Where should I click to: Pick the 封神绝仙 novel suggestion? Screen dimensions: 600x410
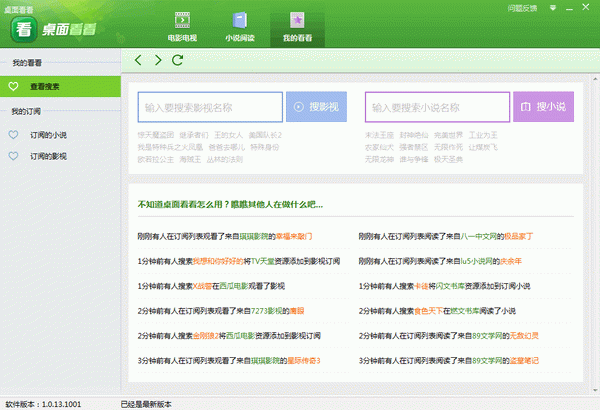click(414, 135)
